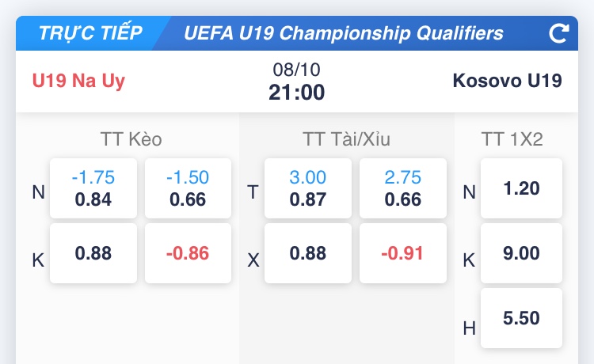Select Kosovo handicap odds 0.88
This screenshot has height=364, width=594.
[93, 253]
